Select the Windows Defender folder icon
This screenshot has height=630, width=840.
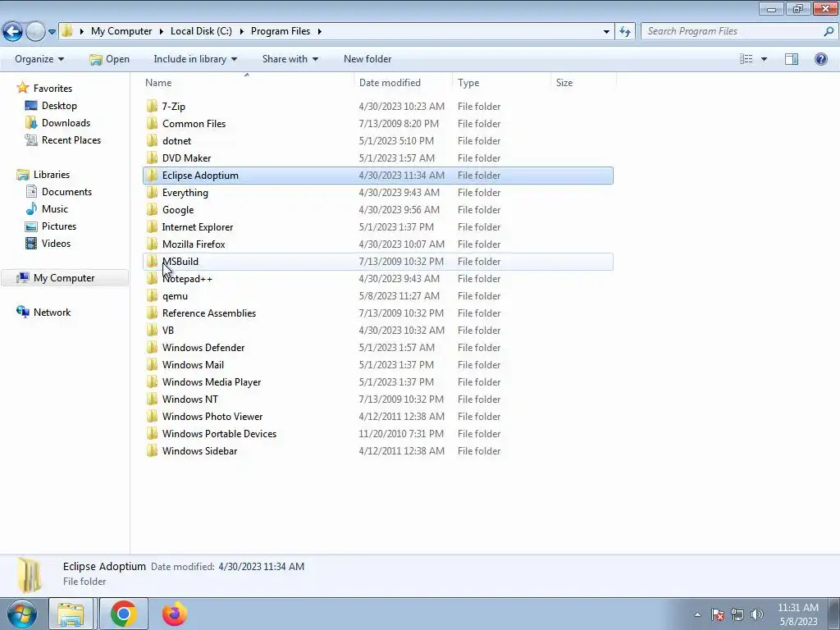[x=152, y=347]
